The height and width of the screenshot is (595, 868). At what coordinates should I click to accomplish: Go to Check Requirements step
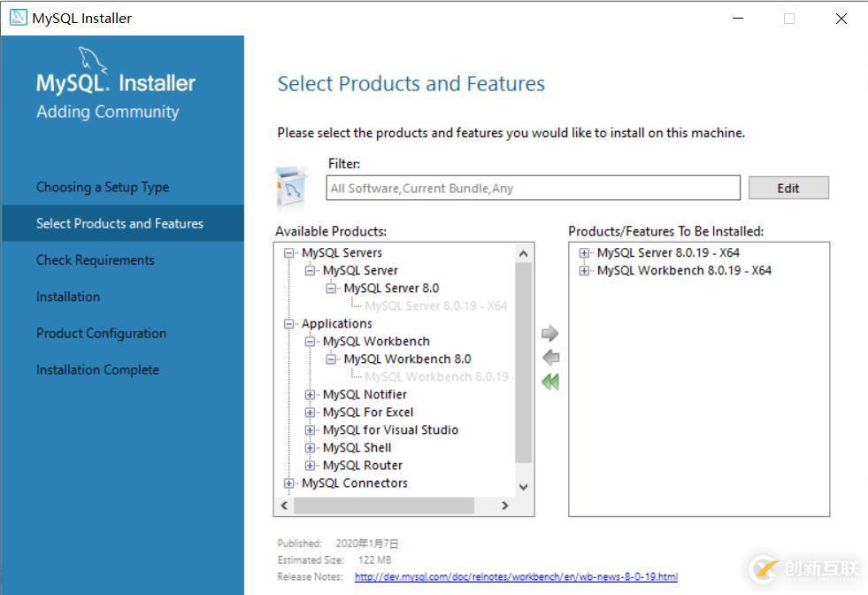pyautogui.click(x=96, y=259)
